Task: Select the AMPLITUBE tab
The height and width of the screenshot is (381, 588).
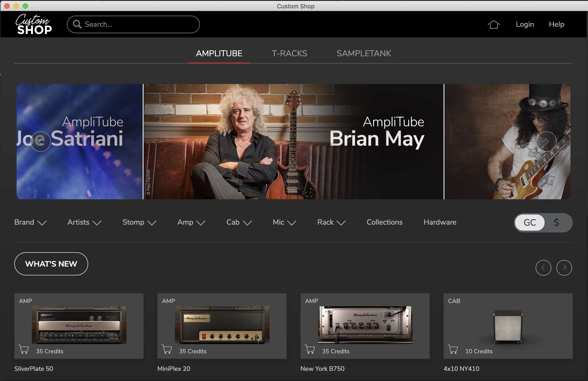Action: tap(219, 54)
